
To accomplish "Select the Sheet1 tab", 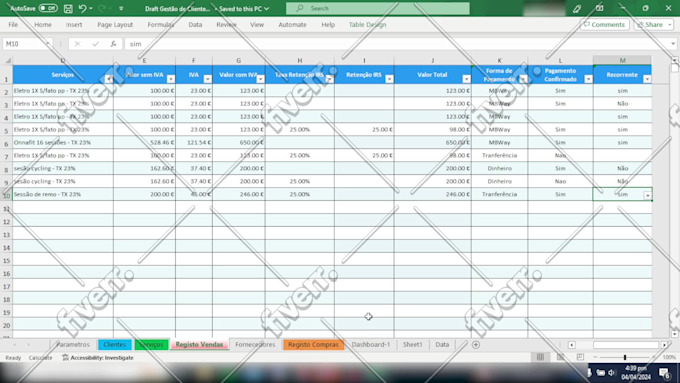I will tap(412, 344).
